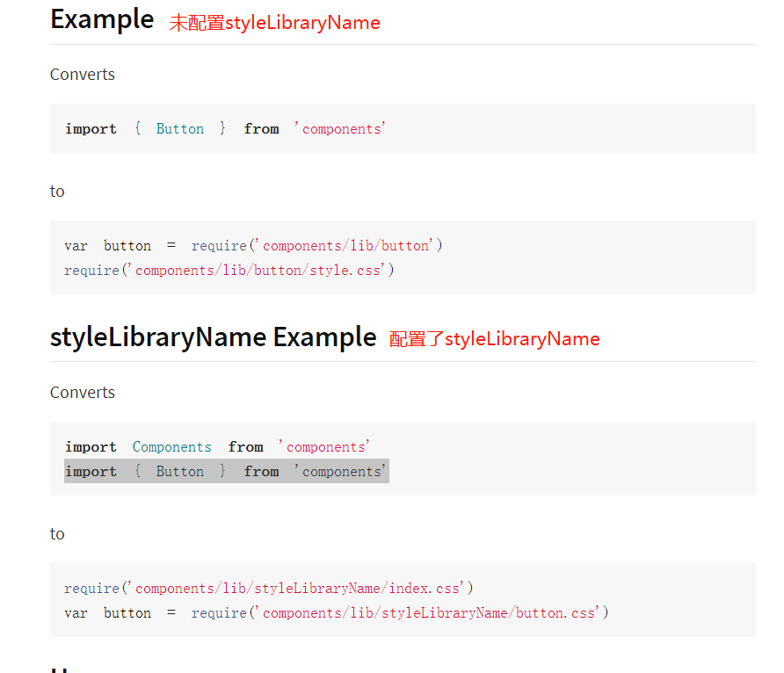
Task: Click the code line import { Button } under Example
Action: point(225,129)
